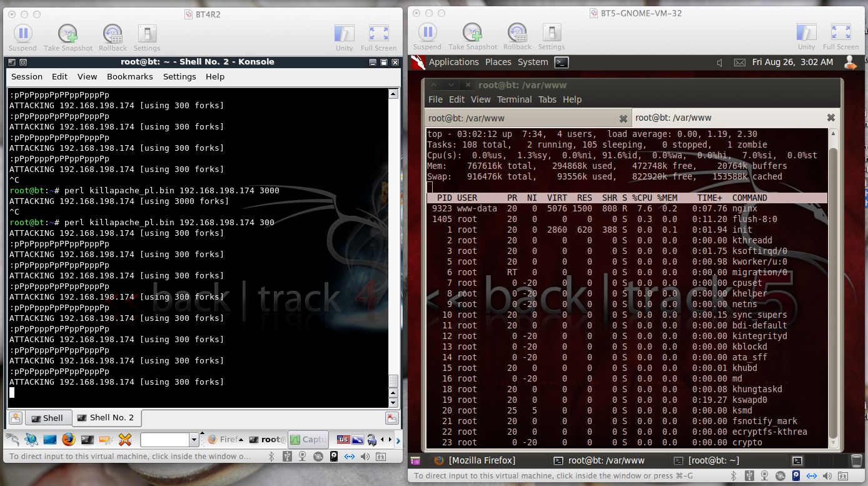Open the Konsole Settings menu
This screenshot has height=486, width=868.
pos(179,76)
